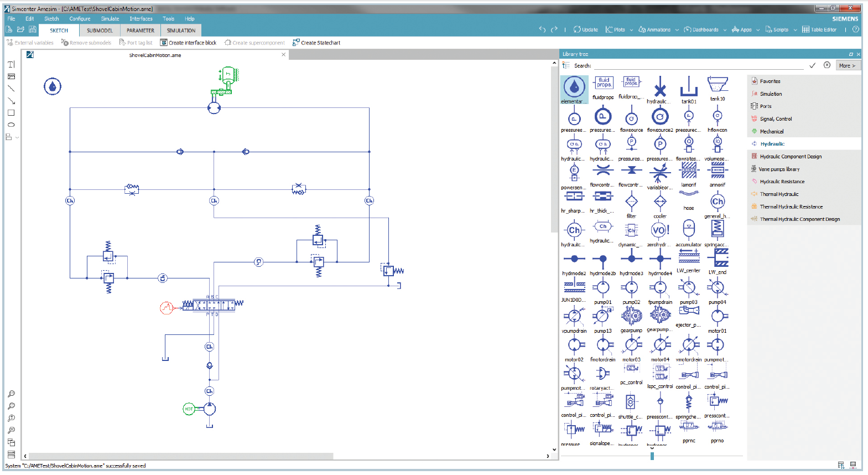Open the Animations dropdown arrow
This screenshot has height=475, width=868.
677,30
